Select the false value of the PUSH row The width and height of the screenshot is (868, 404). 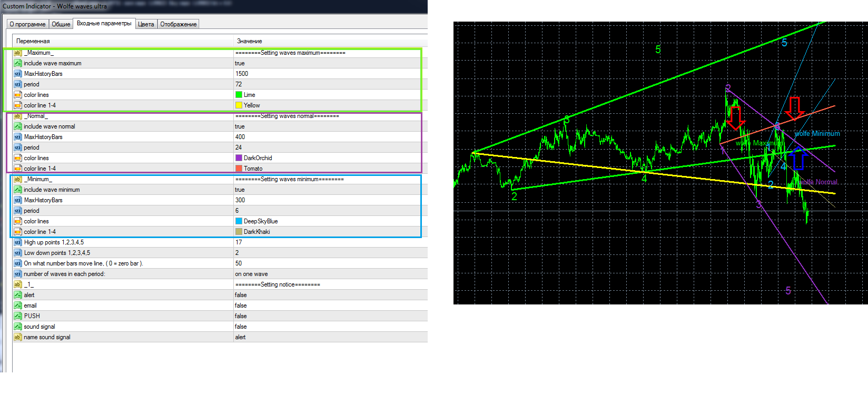[241, 316]
